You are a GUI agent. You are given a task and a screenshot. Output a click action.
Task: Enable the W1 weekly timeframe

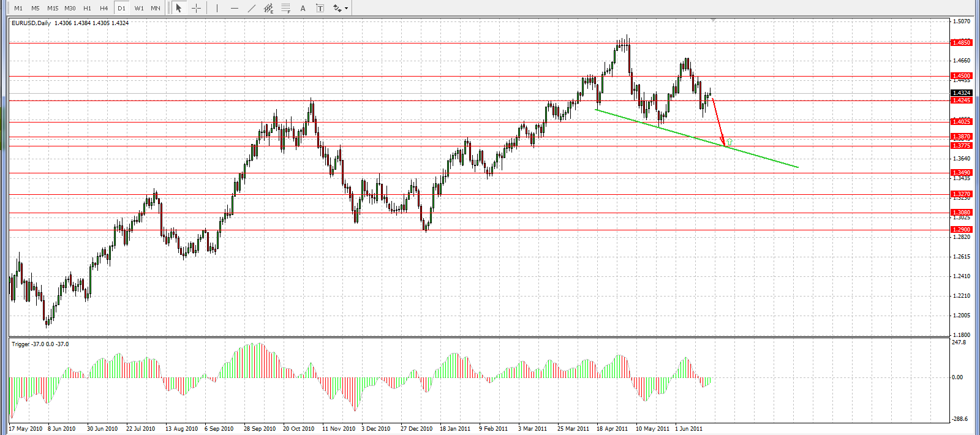coord(139,8)
